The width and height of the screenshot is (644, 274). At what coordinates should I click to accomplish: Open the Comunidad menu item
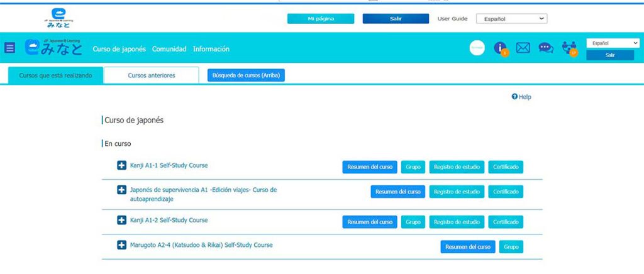(169, 49)
